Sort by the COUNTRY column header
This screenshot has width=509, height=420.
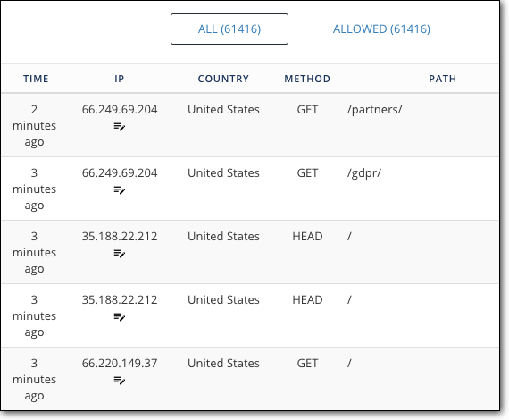223,79
